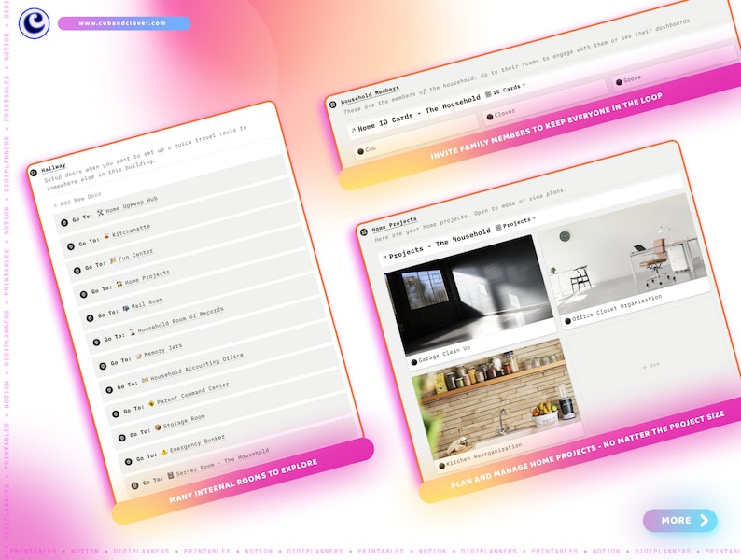Viewport: 741px width, 560px height.
Task: Click + New project card
Action: click(x=650, y=365)
